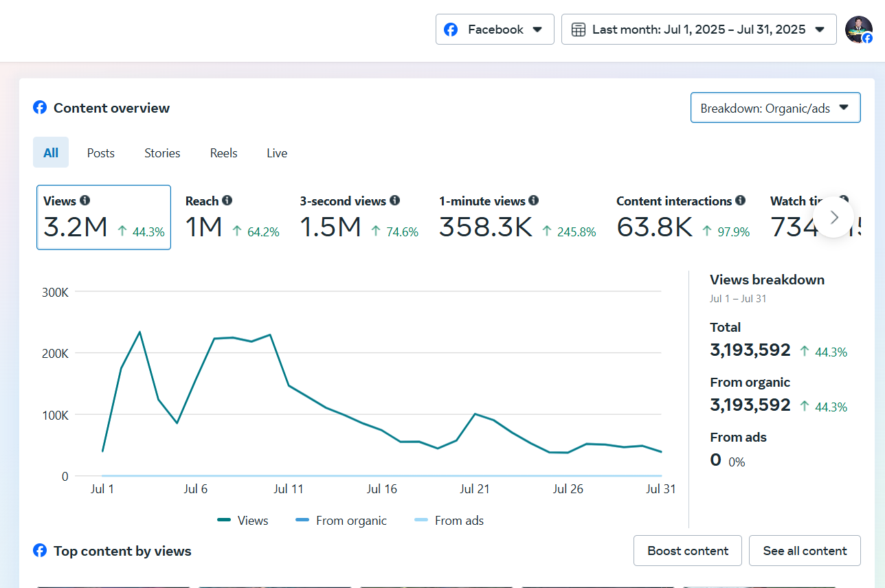Click the Boost content button

(x=687, y=551)
